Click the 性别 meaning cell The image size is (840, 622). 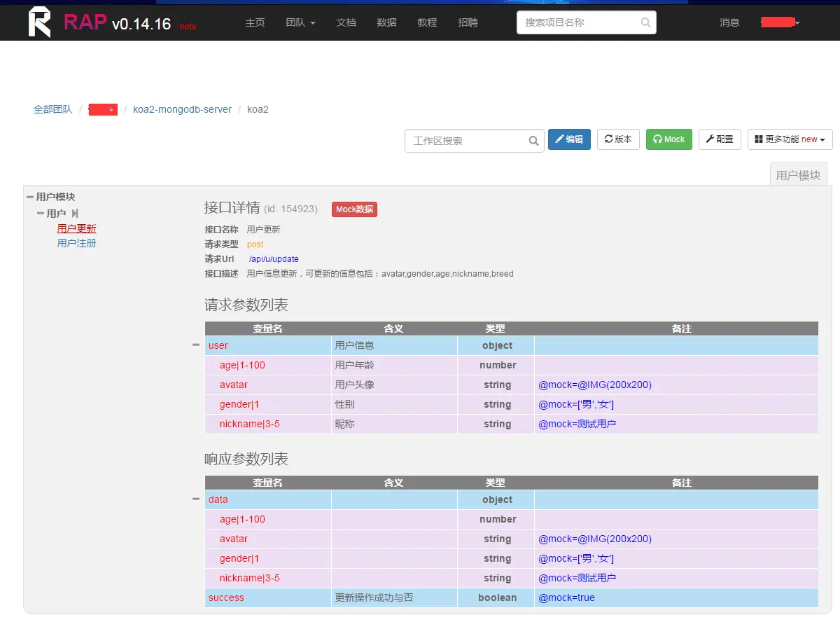(394, 404)
